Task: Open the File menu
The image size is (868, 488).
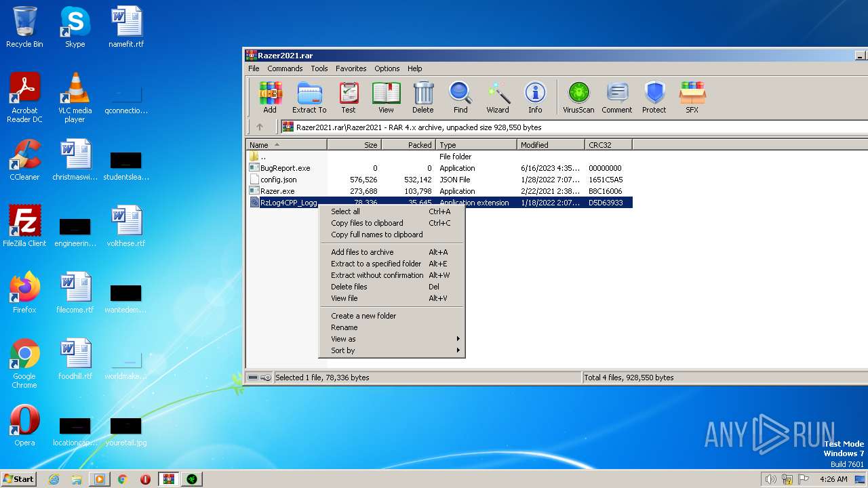Action: pos(254,68)
